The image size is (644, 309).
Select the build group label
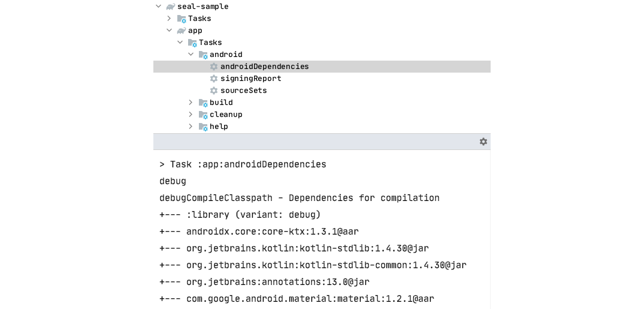(x=222, y=102)
